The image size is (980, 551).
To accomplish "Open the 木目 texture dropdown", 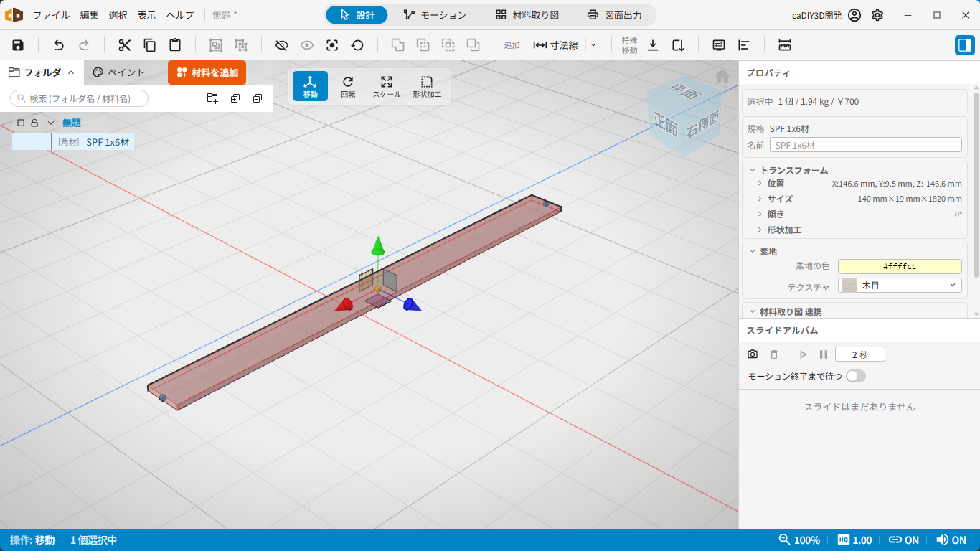I will pos(900,285).
